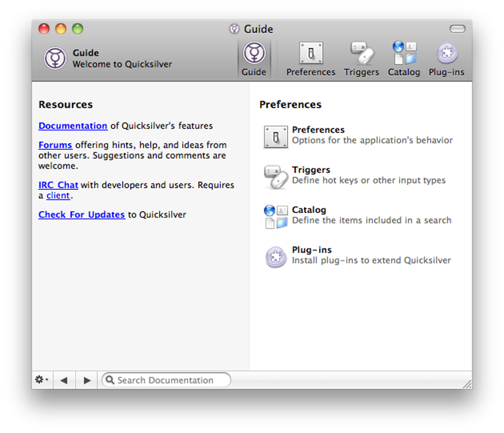Open the IRC Chat link

click(58, 185)
